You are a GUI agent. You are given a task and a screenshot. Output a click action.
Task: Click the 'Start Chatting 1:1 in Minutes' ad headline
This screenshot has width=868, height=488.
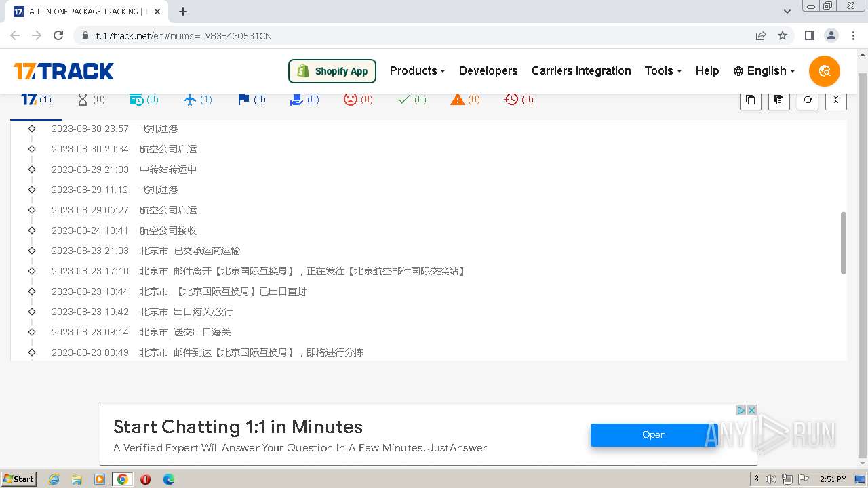coord(238,427)
